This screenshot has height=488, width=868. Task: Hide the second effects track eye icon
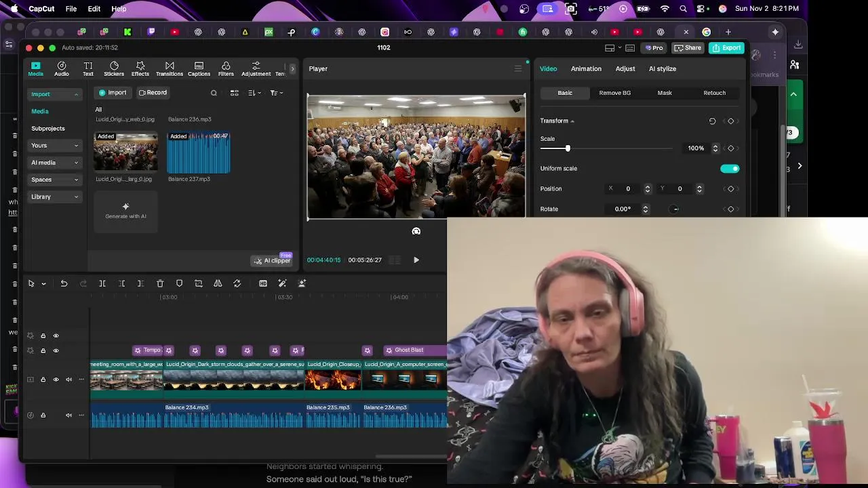pos(56,350)
